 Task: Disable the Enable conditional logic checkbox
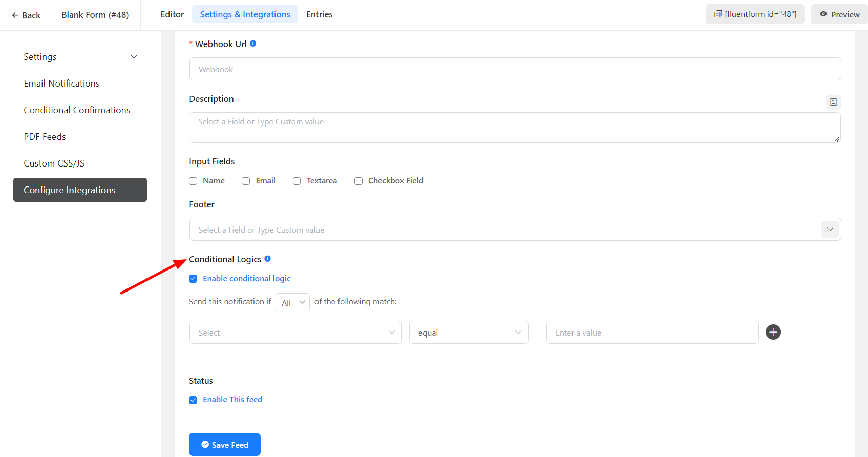tap(193, 279)
